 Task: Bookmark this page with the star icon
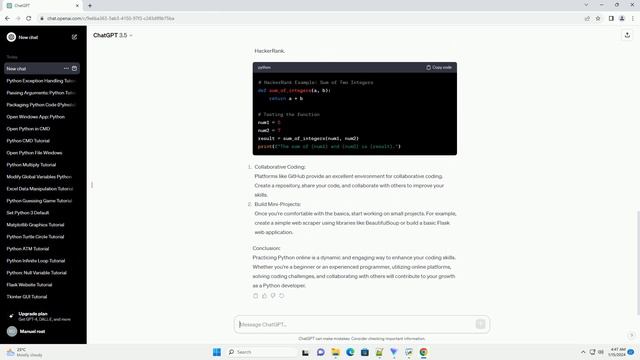pos(598,18)
